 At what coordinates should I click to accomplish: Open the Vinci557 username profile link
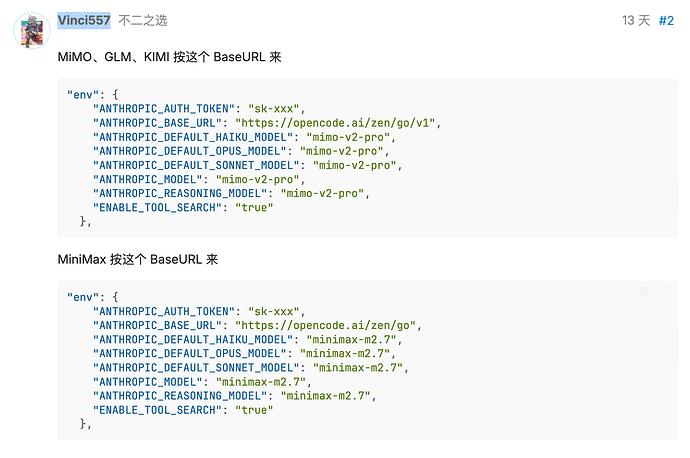click(x=84, y=20)
